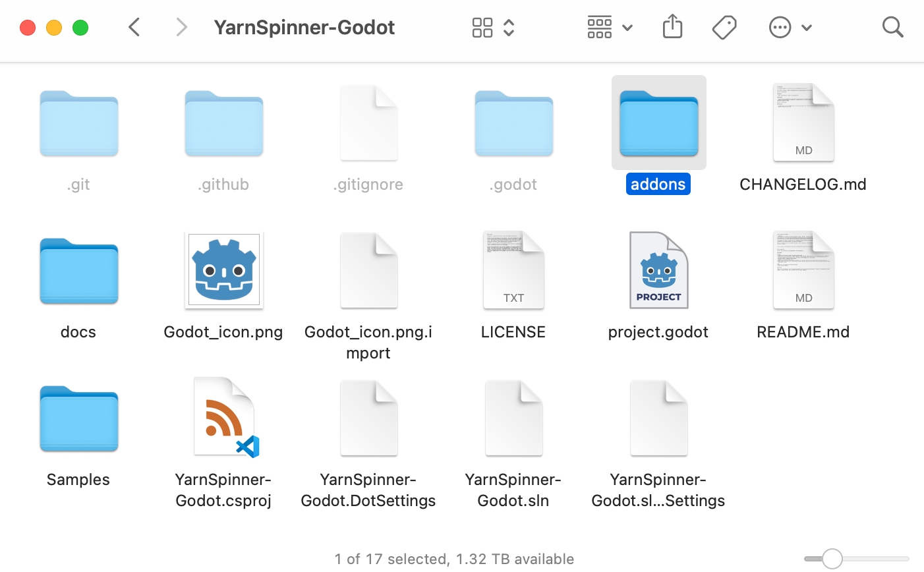Select the YarnSpinner-Godot.csproj file icon
Screen dimensions: 924x572
224,418
